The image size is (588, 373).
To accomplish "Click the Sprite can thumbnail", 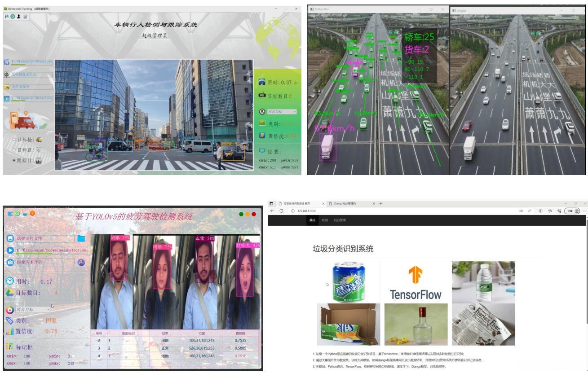I will 349,282.
